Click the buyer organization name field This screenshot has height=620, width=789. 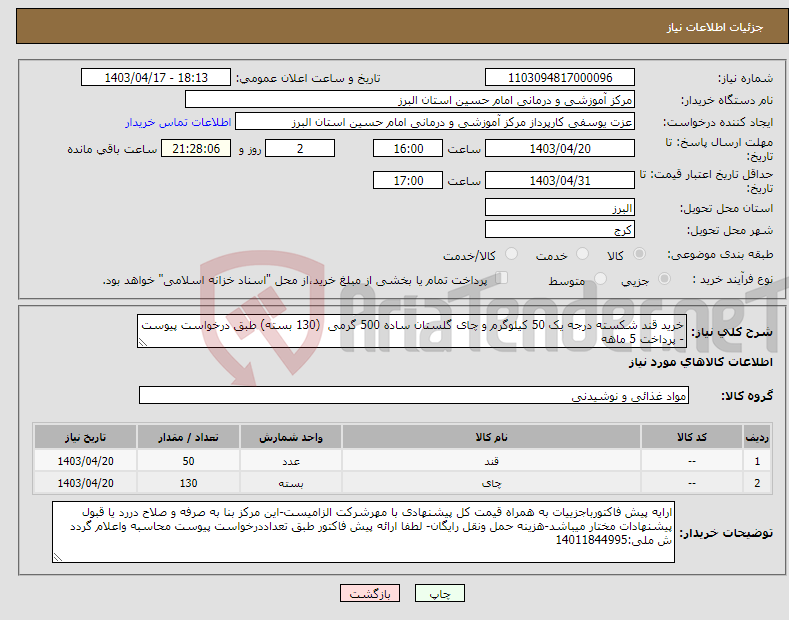click(410, 100)
